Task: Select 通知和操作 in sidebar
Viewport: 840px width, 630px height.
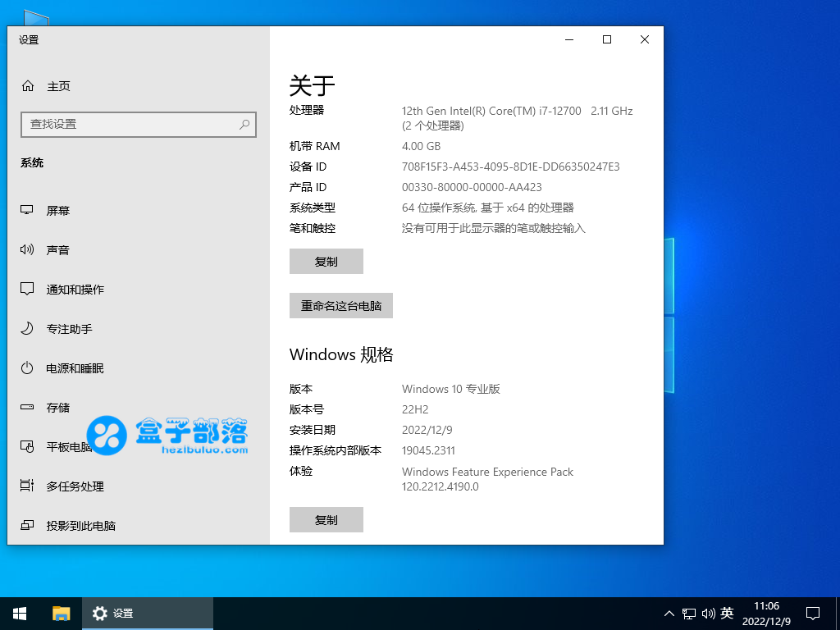Action: click(x=75, y=290)
